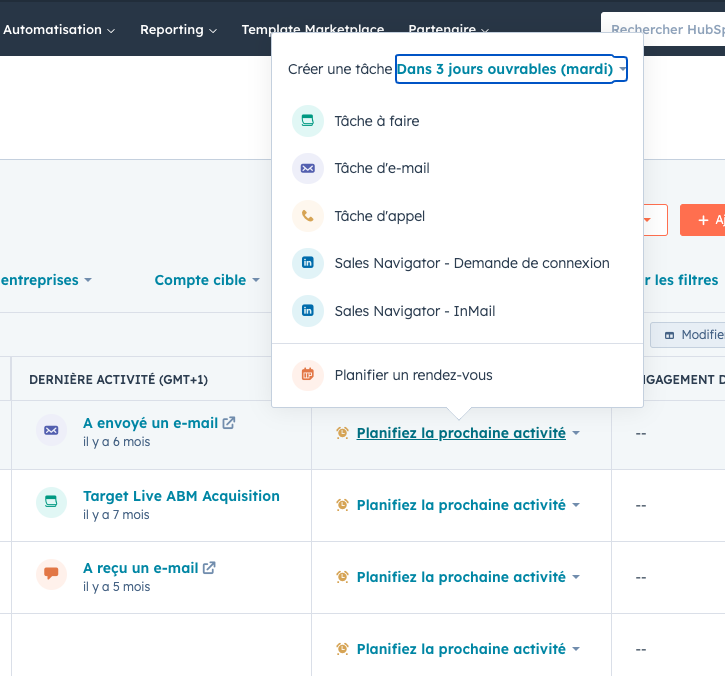
Task: Click chat icon in A reçu un e-mail row
Action: point(51,574)
